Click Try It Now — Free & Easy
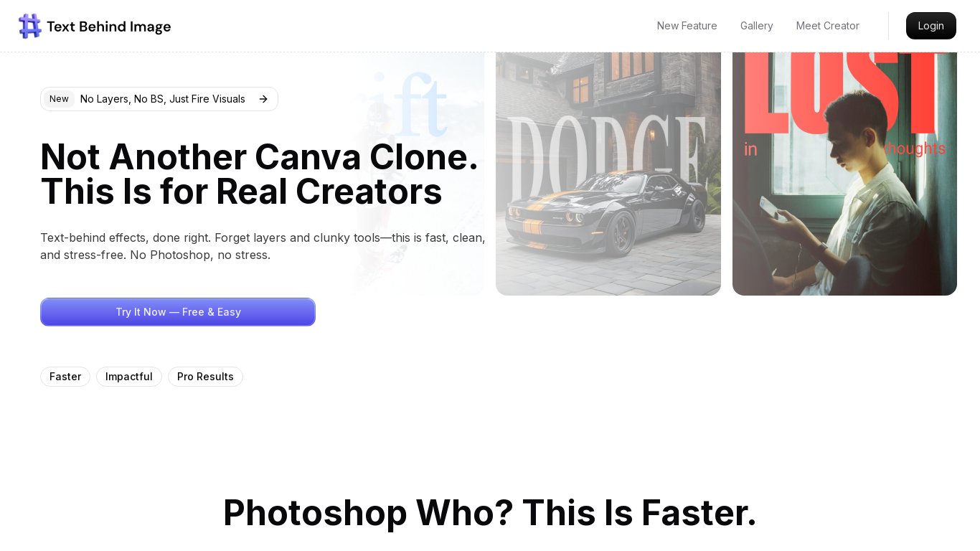This screenshot has height=551, width=980. [x=178, y=312]
